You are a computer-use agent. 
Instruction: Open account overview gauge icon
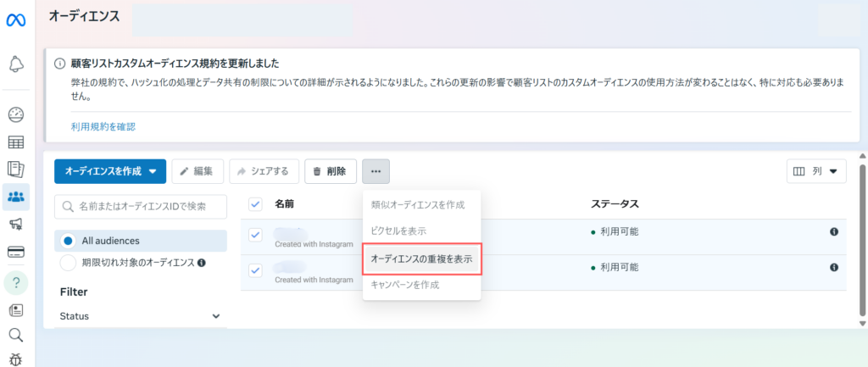click(15, 115)
